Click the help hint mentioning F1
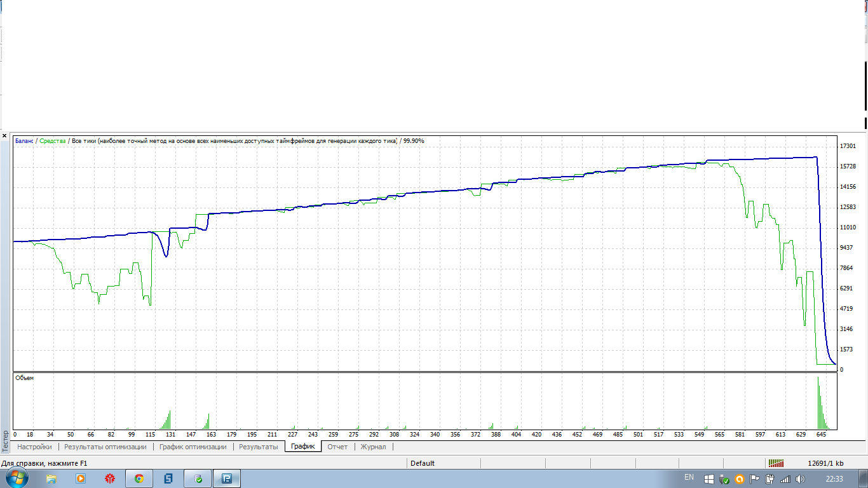This screenshot has width=868, height=488. pyautogui.click(x=44, y=463)
